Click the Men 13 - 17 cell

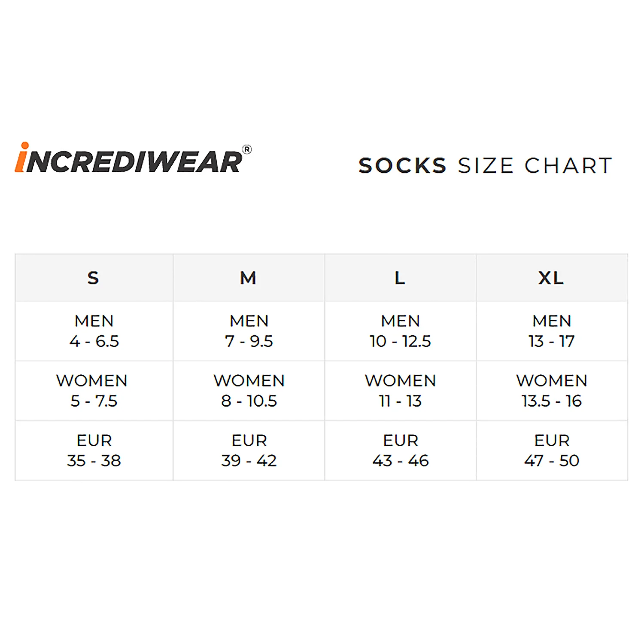552,331
